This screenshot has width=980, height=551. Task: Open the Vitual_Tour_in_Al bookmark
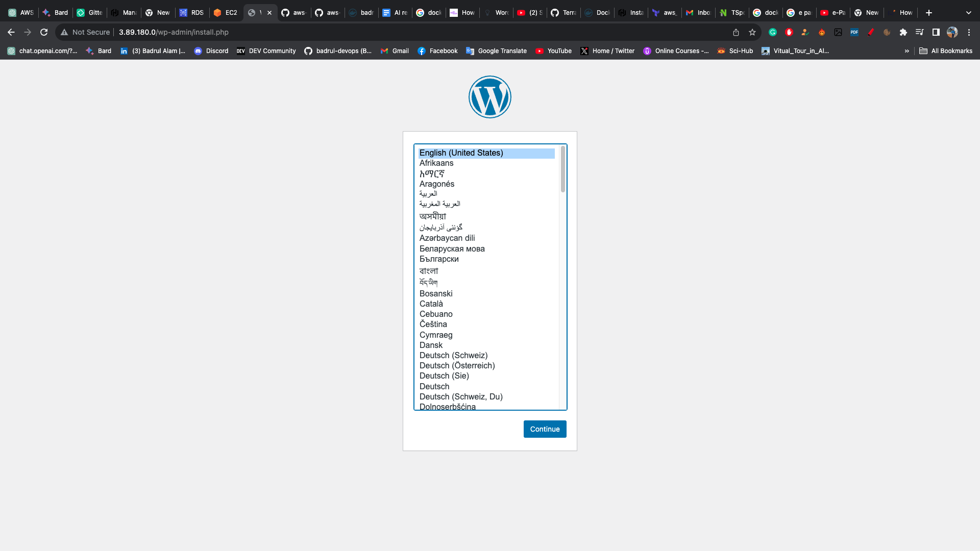coord(795,51)
